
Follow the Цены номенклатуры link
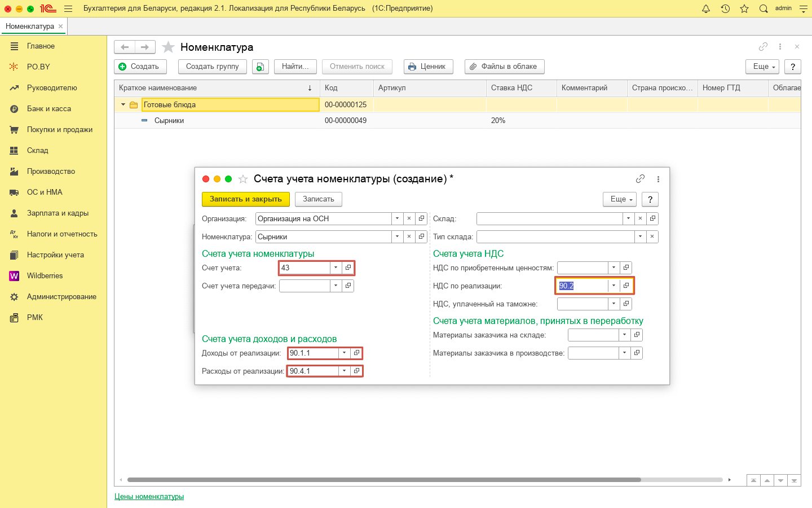click(x=149, y=496)
